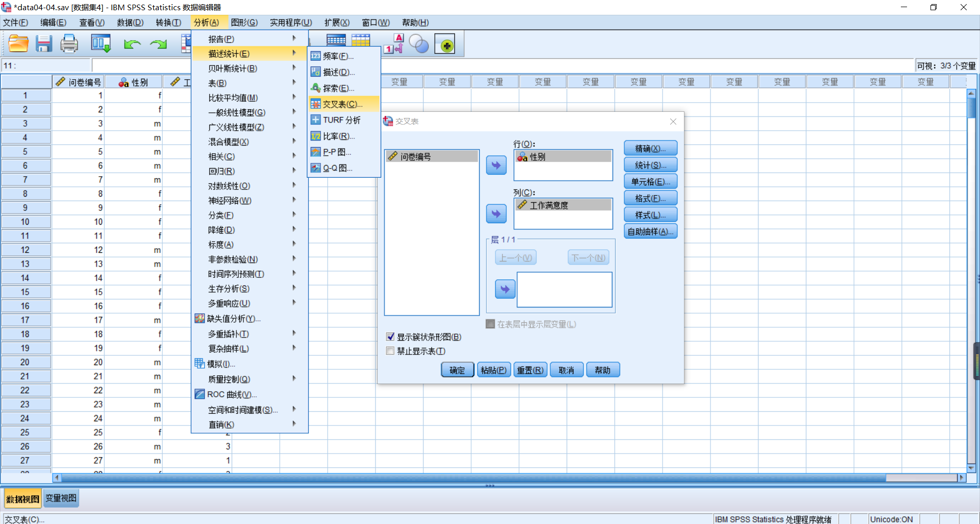
Task: Expand 表(B) submenu
Action: 250,83
